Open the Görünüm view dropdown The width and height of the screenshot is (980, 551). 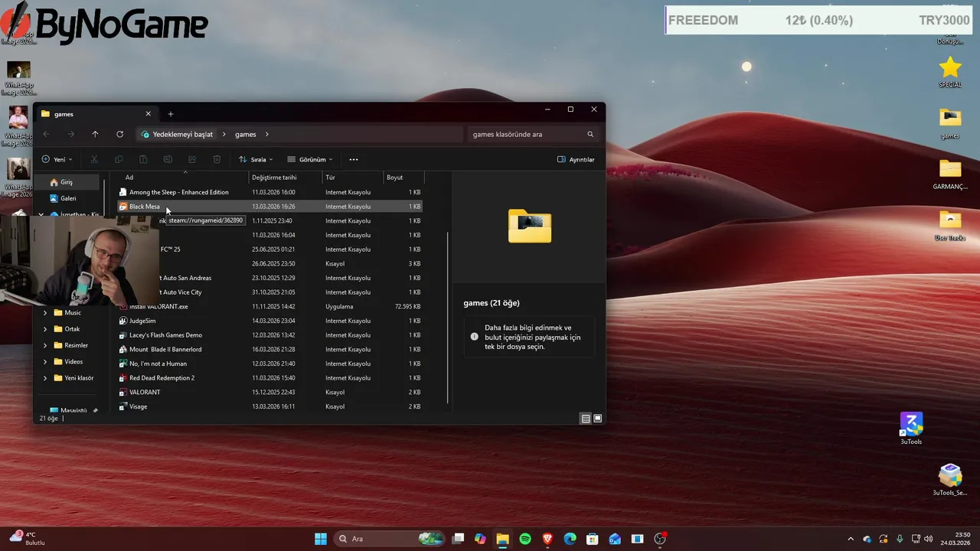(x=310, y=159)
